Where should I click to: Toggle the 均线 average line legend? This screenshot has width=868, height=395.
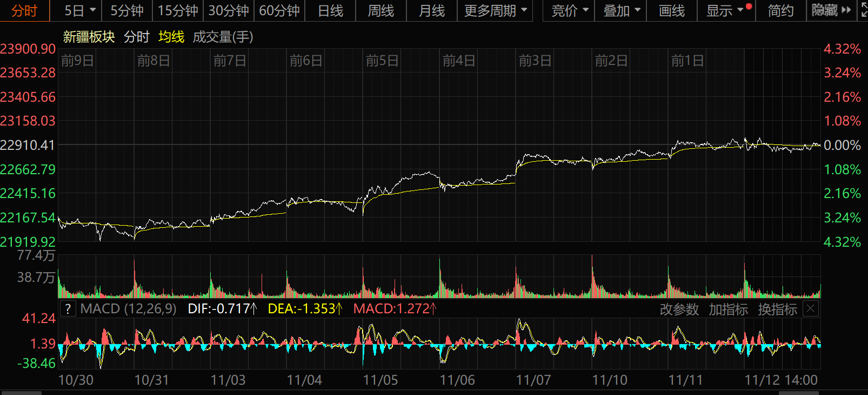(x=171, y=37)
